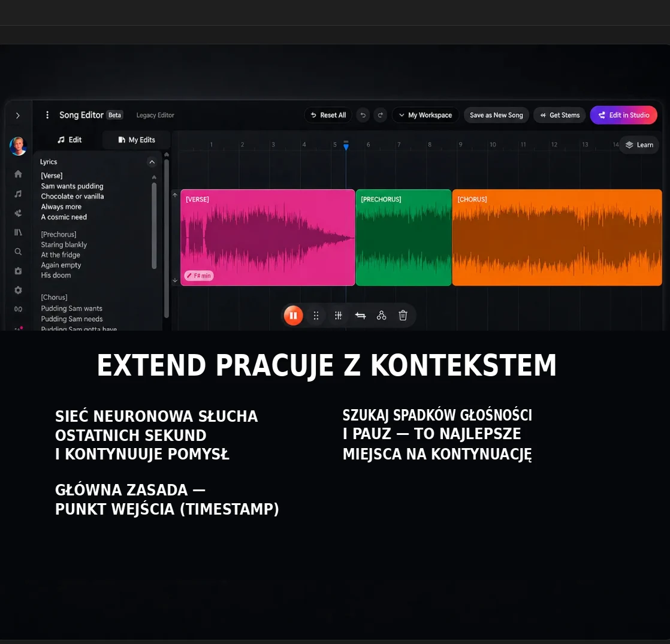Expand the sidebar with the chevron arrow
670x644 pixels.
click(x=17, y=115)
